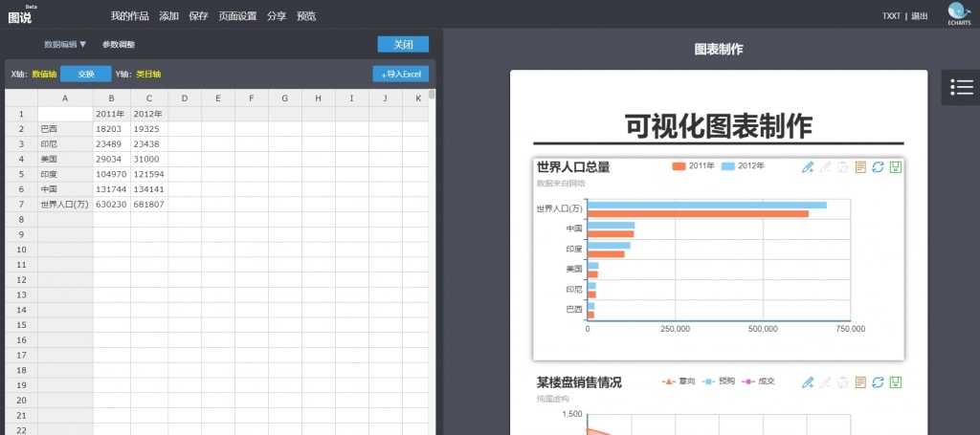Select cell containing 18203
This screenshot has height=435, width=980.
[111, 129]
